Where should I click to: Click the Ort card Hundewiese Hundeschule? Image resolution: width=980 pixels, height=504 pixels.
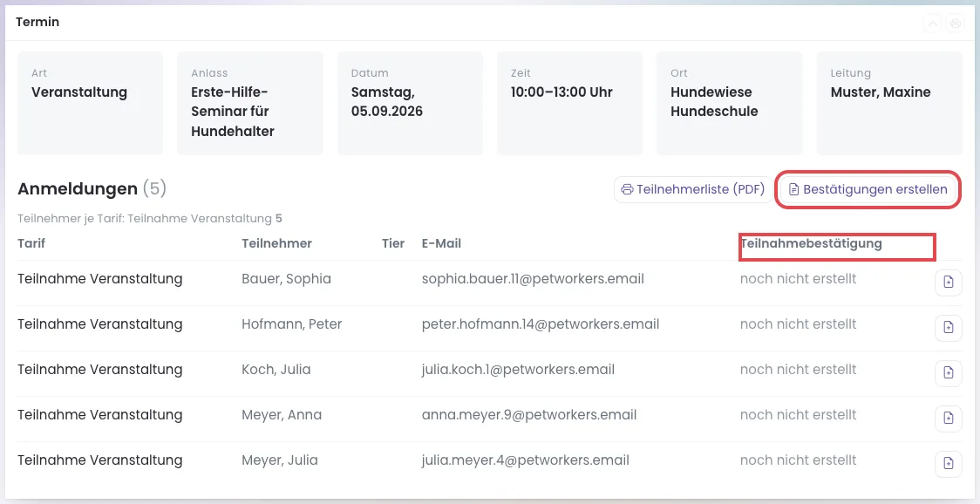[730, 103]
